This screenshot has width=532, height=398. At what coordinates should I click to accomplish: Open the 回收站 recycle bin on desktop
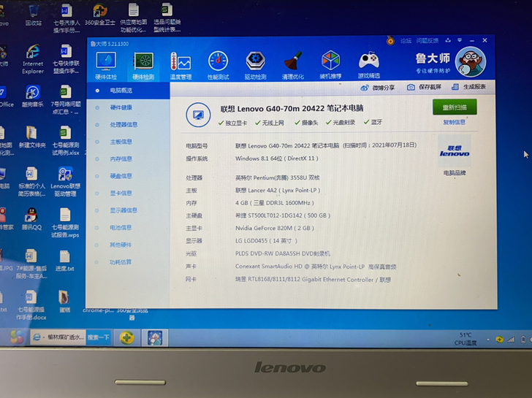tap(34, 15)
